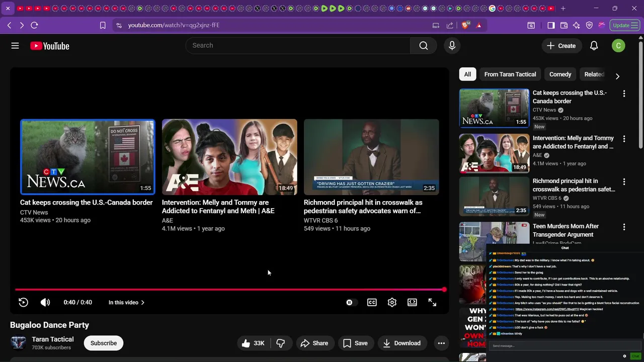Click in the YouTube search field
644x362 pixels.
click(298, 46)
